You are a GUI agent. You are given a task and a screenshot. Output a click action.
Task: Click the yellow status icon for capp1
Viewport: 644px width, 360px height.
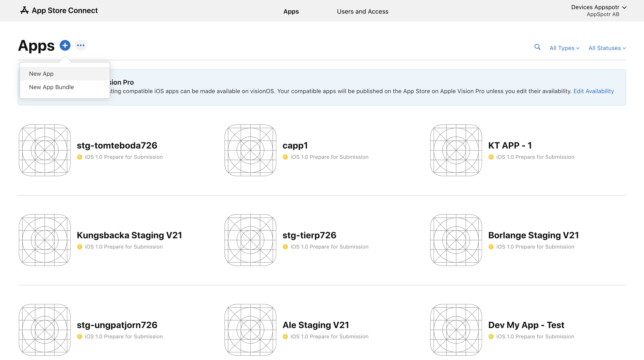(285, 157)
